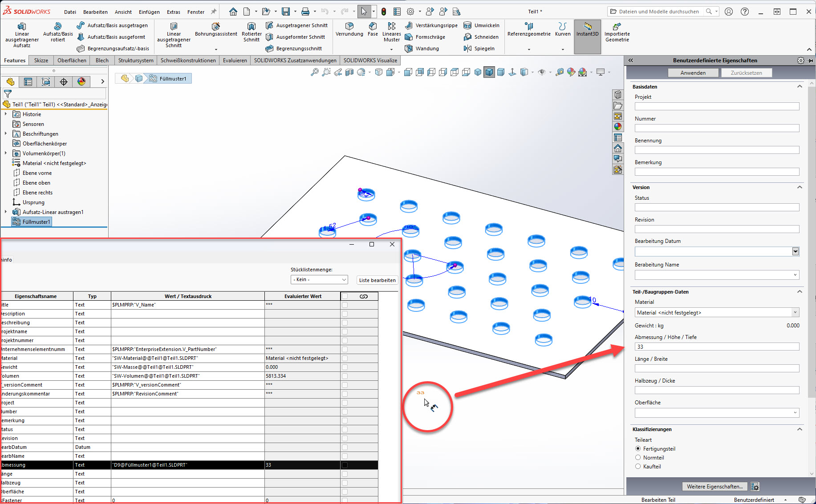Click Lineares Muster tool
816x504 pixels.
[x=392, y=32]
